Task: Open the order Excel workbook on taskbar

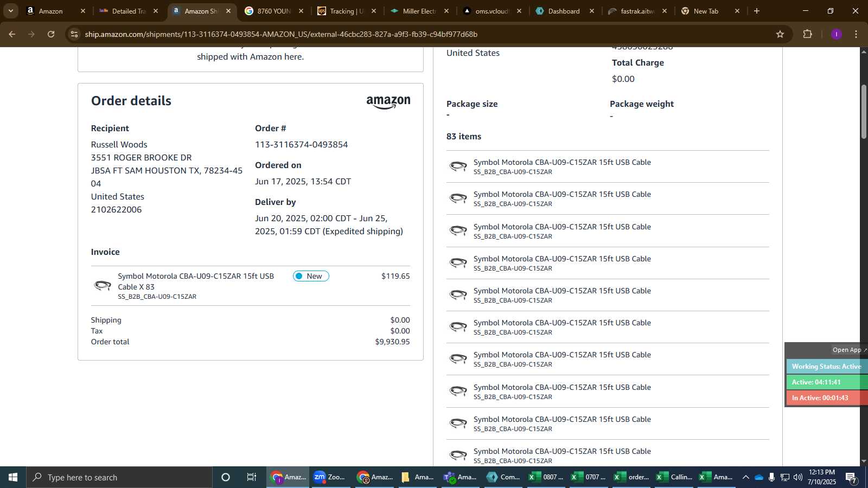Action: (631, 477)
